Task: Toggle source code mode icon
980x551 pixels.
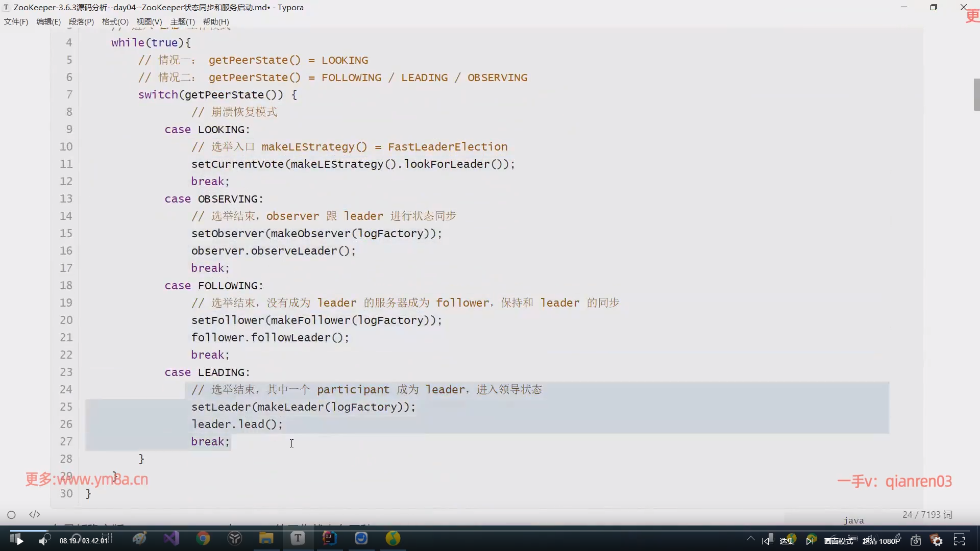Action: tap(34, 514)
